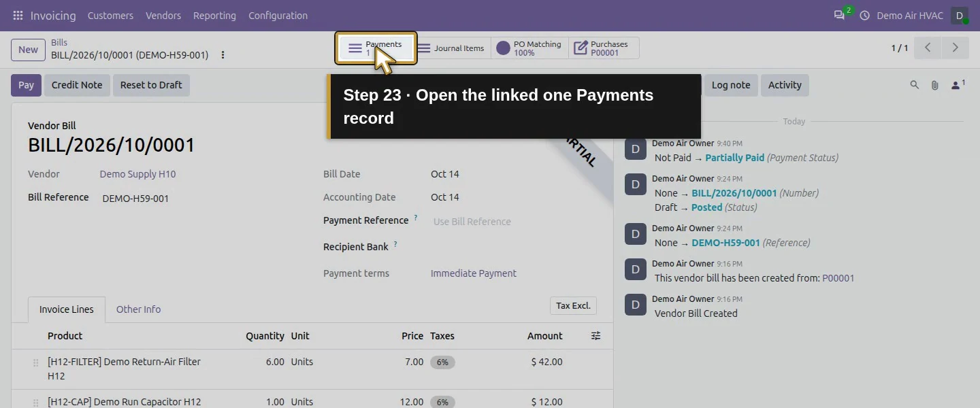Click the attachments paperclip icon
The image size is (980, 408).
click(x=935, y=85)
